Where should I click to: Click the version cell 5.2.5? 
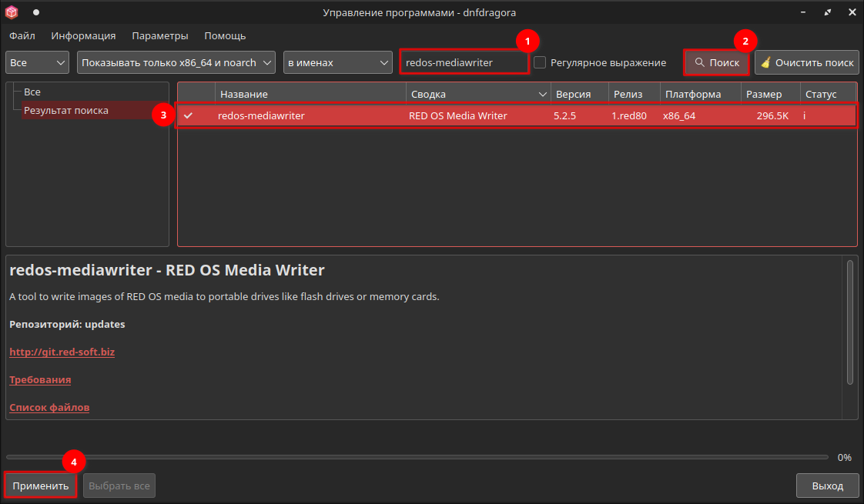point(564,115)
